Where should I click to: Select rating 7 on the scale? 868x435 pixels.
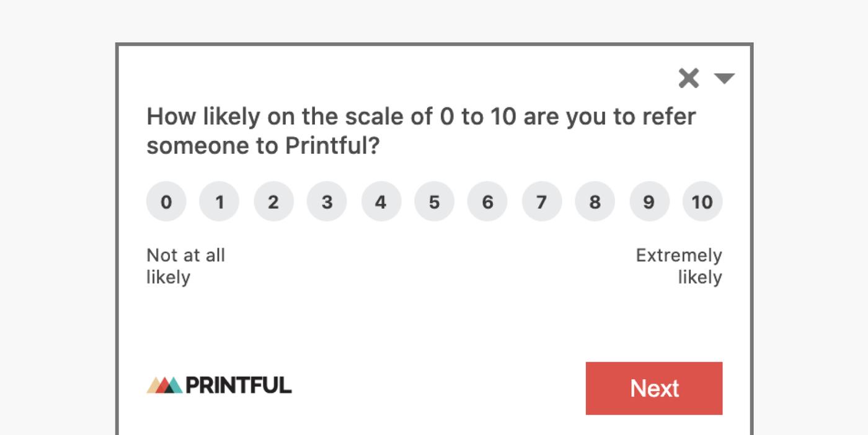point(541,201)
